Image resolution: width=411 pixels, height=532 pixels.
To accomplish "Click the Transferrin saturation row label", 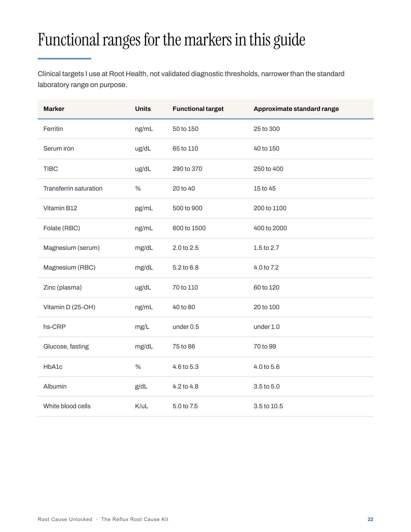I will pos(73,189).
